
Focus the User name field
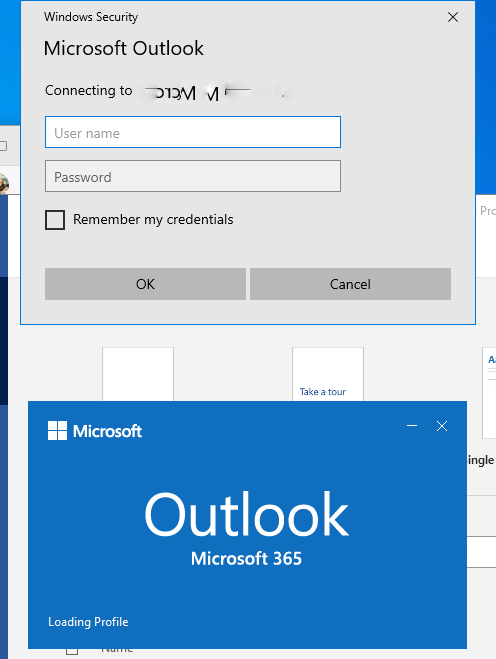(193, 132)
